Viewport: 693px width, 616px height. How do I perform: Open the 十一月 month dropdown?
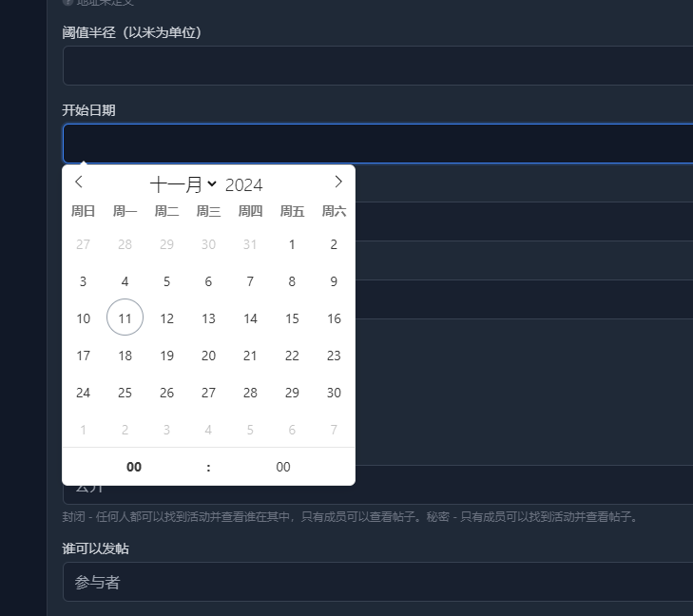coord(183,184)
